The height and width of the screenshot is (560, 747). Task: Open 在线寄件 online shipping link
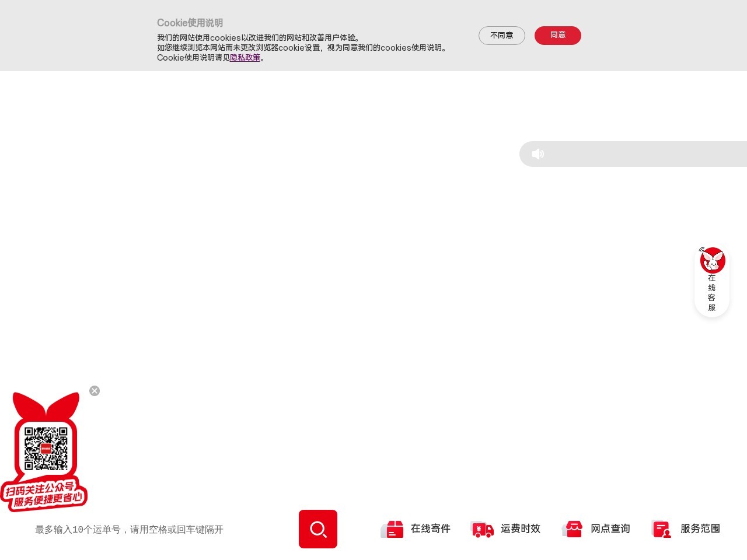coord(431,528)
